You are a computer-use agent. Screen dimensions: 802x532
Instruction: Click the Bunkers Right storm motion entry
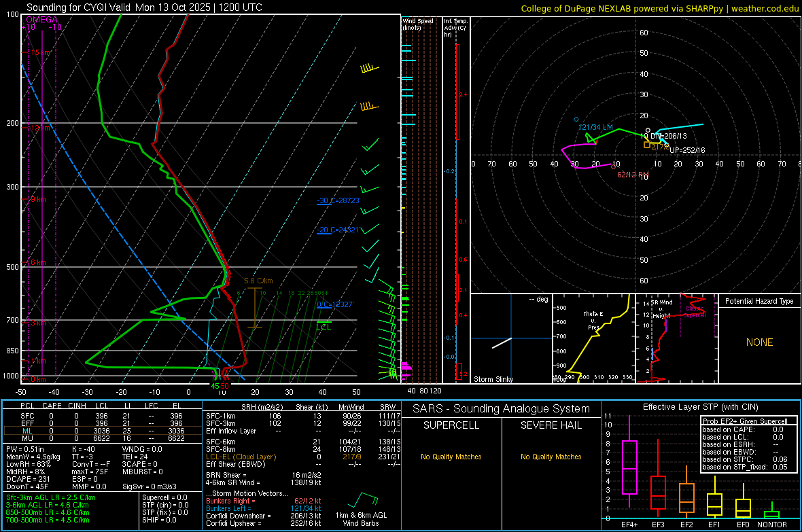click(264, 501)
